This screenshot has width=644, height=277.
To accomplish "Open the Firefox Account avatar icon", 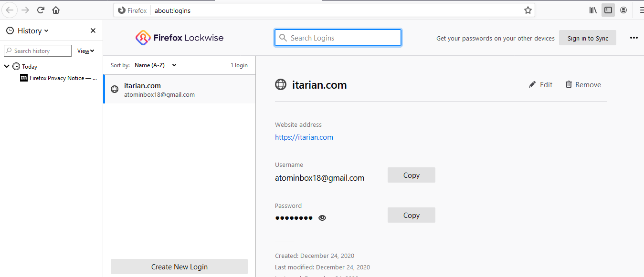I will coord(623,10).
